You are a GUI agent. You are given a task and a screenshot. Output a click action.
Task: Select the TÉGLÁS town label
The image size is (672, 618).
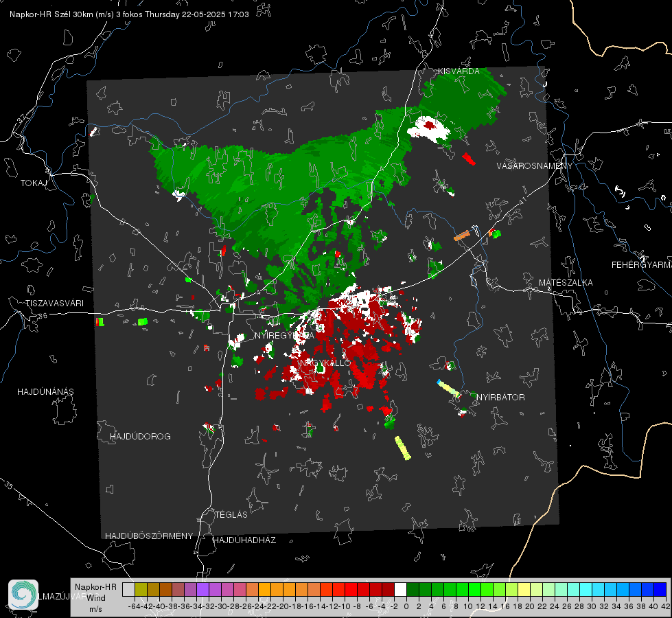231,514
